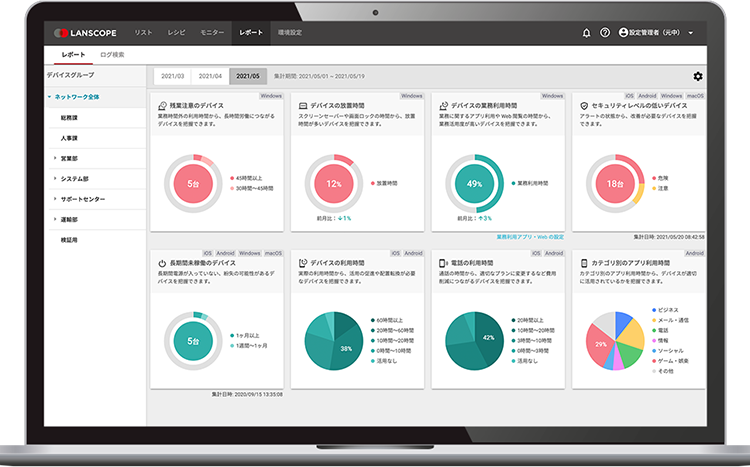Open the リスト menu

(143, 33)
